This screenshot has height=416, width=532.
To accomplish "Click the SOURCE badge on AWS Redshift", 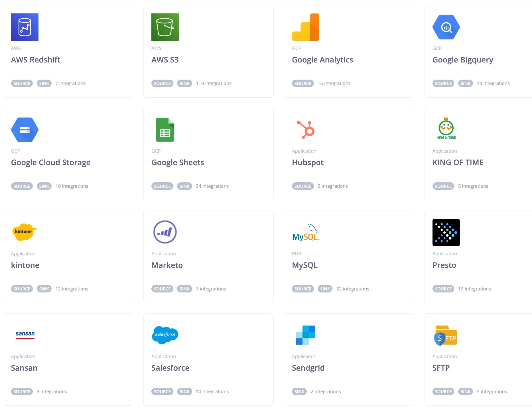I will click(x=22, y=83).
